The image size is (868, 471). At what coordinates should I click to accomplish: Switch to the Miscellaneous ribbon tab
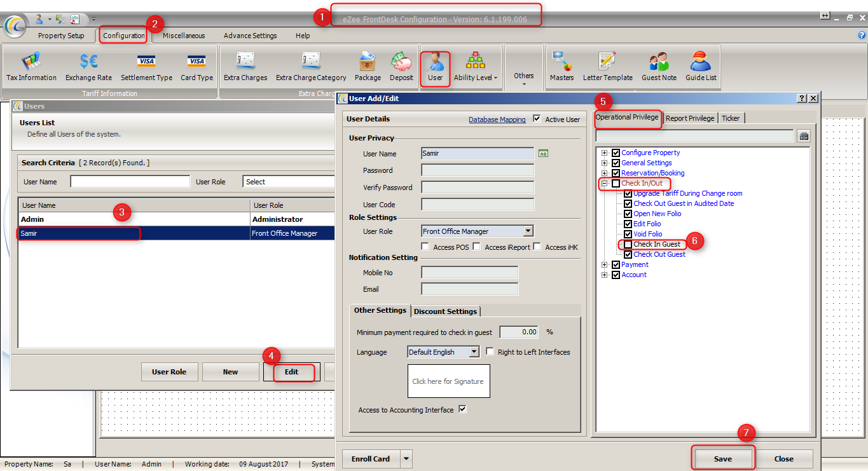(184, 36)
